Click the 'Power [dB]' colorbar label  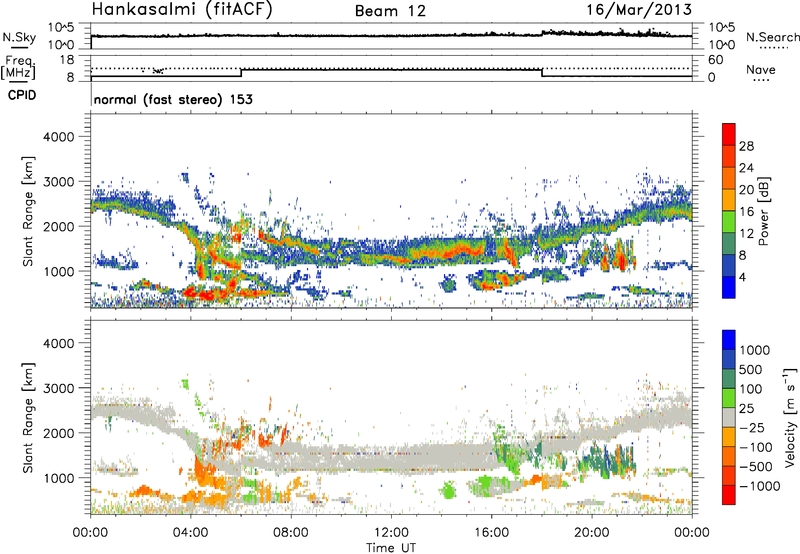(x=763, y=211)
